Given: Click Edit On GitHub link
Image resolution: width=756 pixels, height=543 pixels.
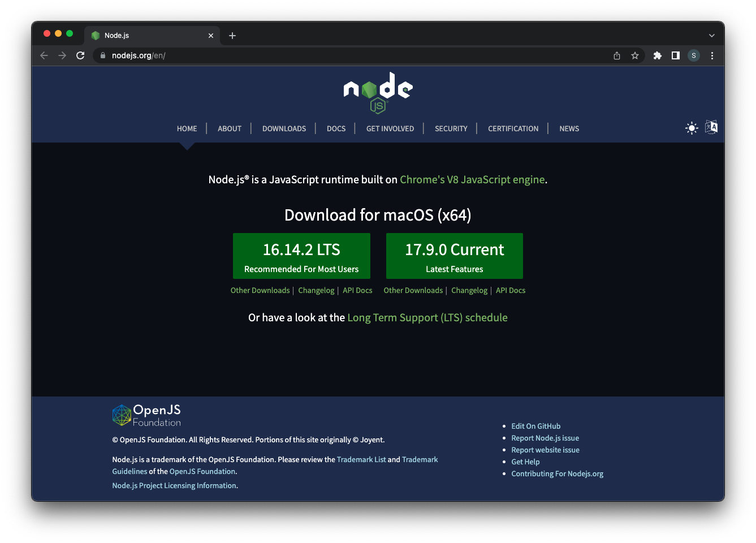Looking at the screenshot, I should [x=536, y=426].
